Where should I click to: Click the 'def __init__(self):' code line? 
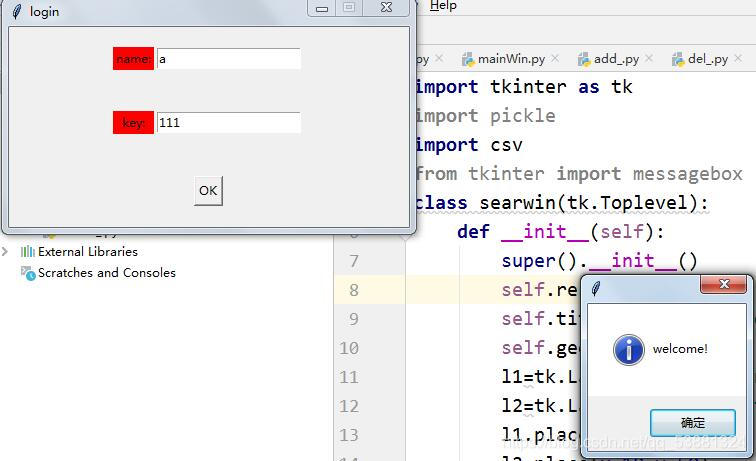(561, 231)
